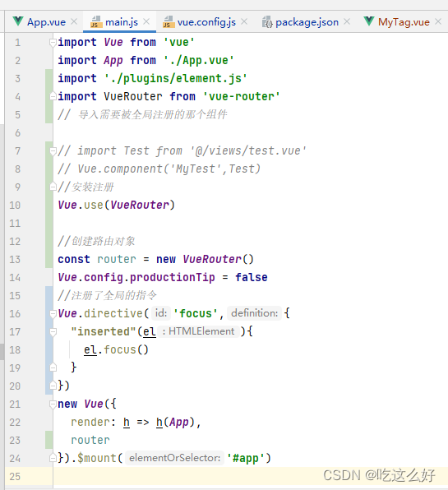Click 'router' option on line 23
This screenshot has width=448, height=490.
[90, 440]
